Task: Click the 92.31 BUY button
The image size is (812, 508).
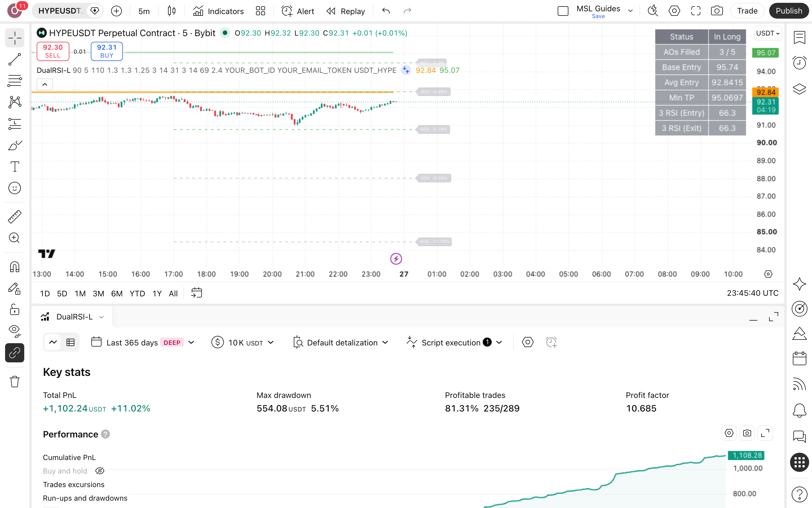Action: coord(107,51)
